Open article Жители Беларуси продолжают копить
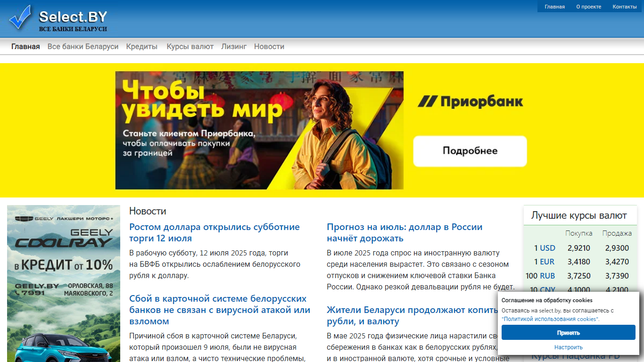The height and width of the screenshot is (362, 644). [x=413, y=315]
